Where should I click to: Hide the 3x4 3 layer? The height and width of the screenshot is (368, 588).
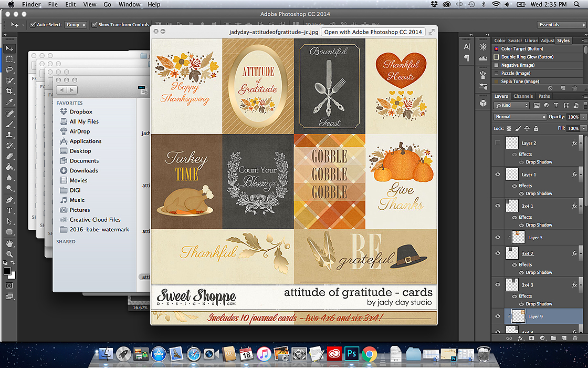(x=498, y=284)
